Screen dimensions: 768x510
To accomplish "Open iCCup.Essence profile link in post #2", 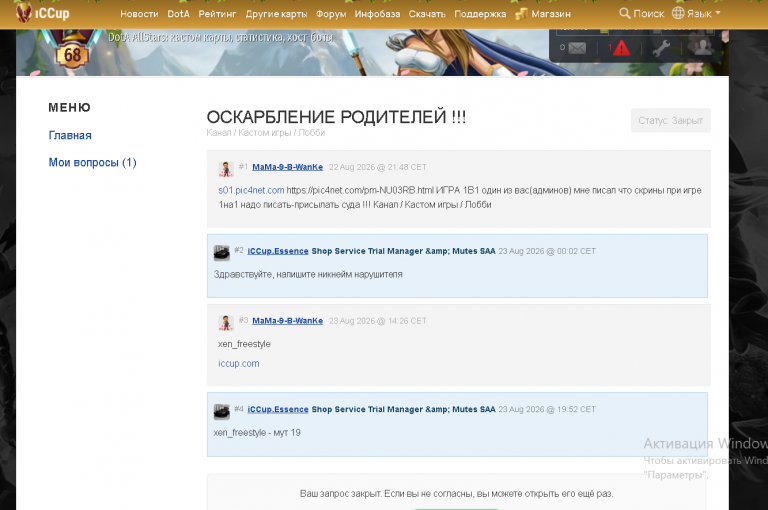I will 278,251.
